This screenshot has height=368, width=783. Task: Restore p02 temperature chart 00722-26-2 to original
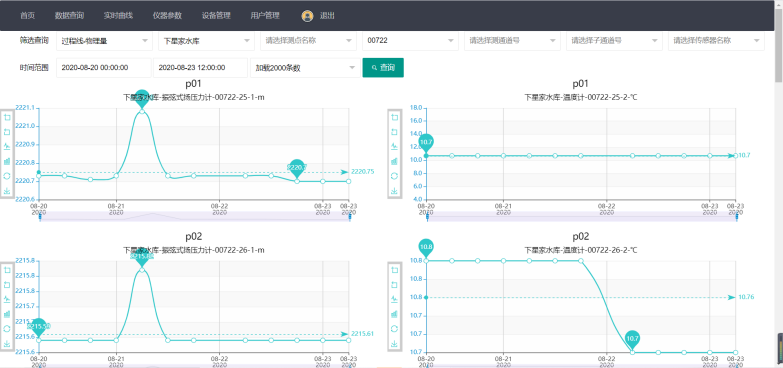click(394, 329)
